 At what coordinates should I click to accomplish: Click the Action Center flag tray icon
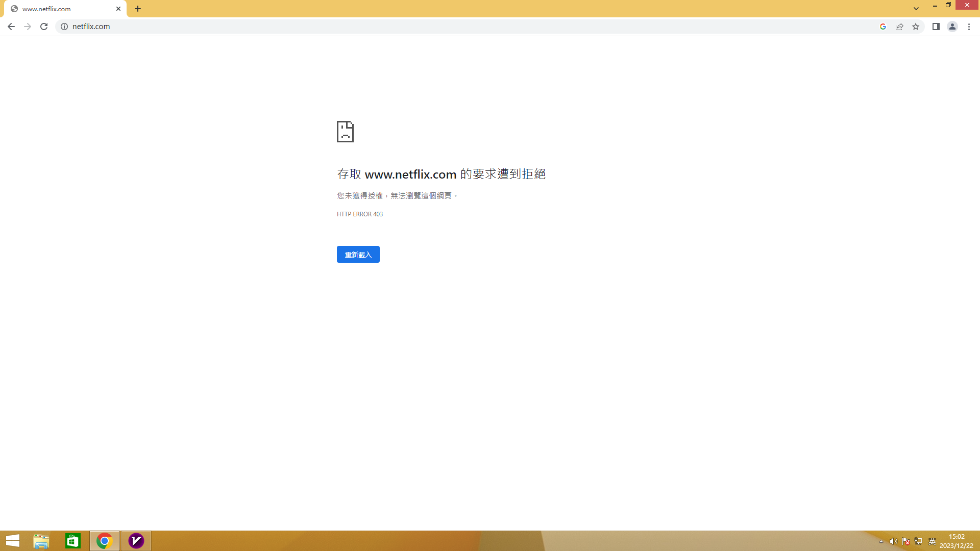tap(906, 541)
